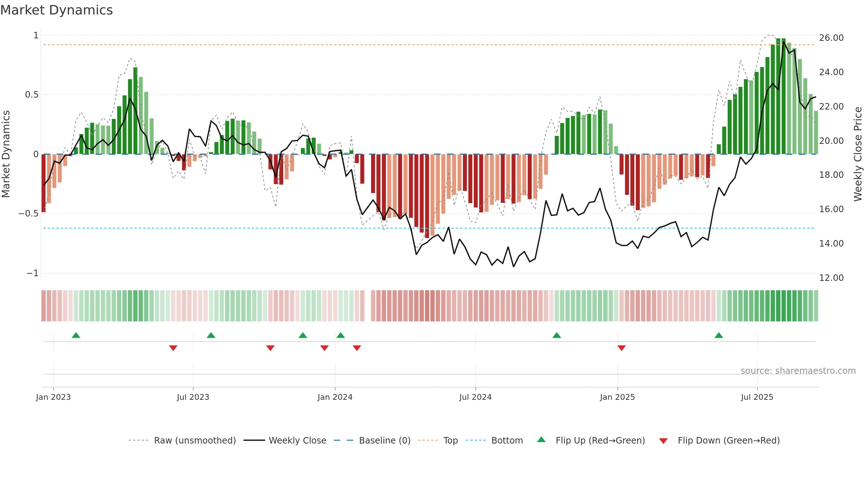This screenshot has height=488, width=868.
Task: Toggle the Weekly Close legend entry
Action: tap(298, 440)
